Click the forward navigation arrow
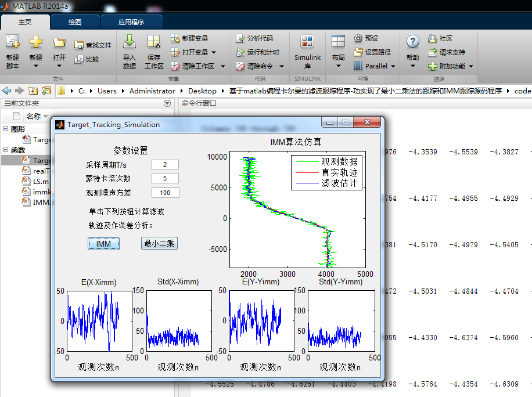 click(20, 91)
